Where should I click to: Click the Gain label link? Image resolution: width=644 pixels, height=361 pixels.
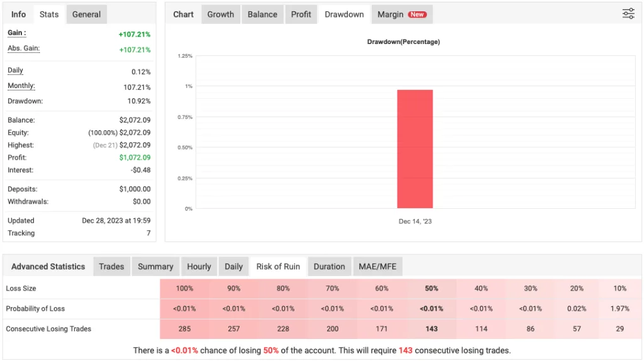click(x=17, y=33)
